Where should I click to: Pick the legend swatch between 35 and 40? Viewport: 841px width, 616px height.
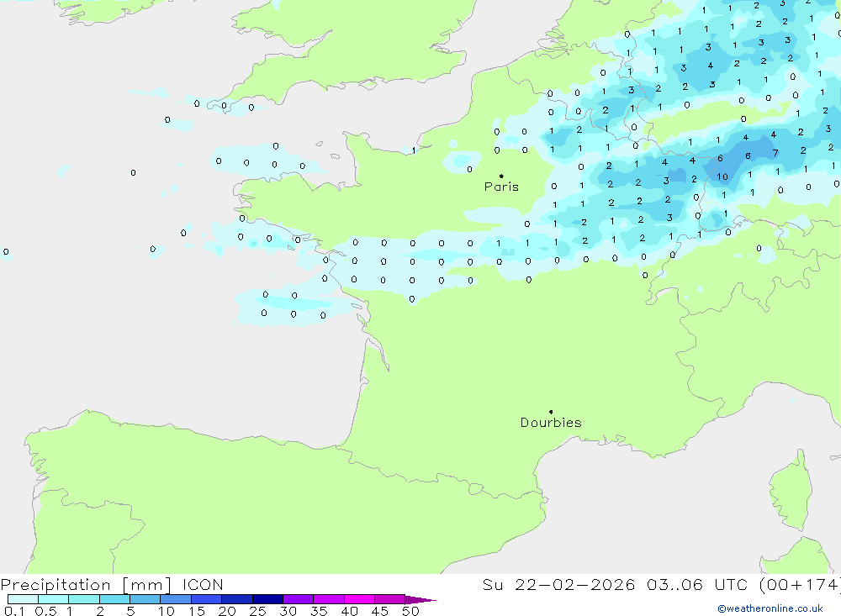(328, 599)
